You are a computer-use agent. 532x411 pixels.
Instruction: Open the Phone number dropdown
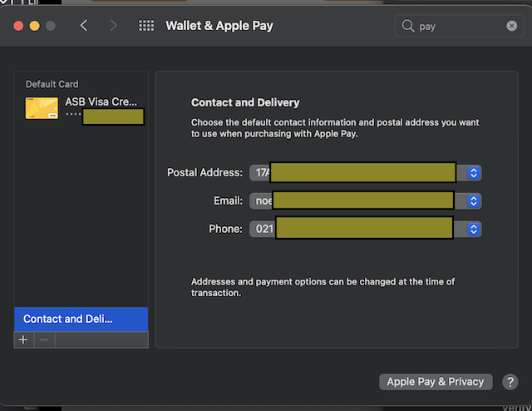tap(474, 229)
